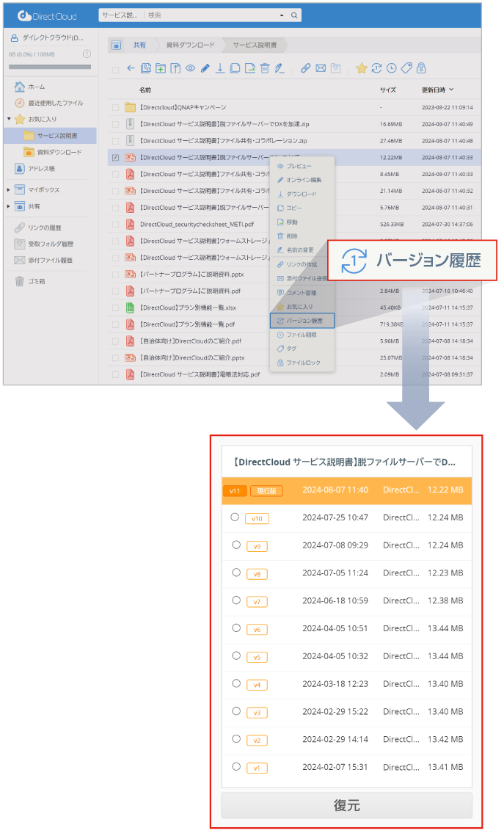Viewport: 504px width, 836px height.
Task: Select the v11 現行版 version row
Action: tap(347, 490)
